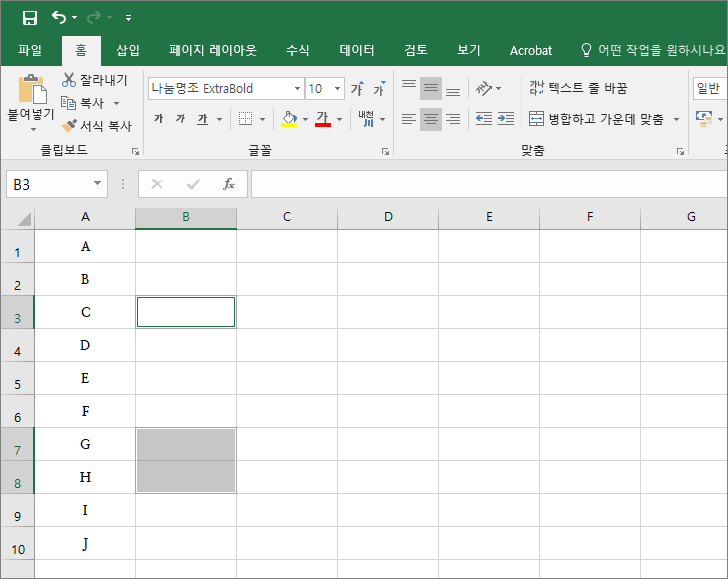Open the 복사 dropdown arrow
This screenshot has width=728, height=579.
pos(117,103)
